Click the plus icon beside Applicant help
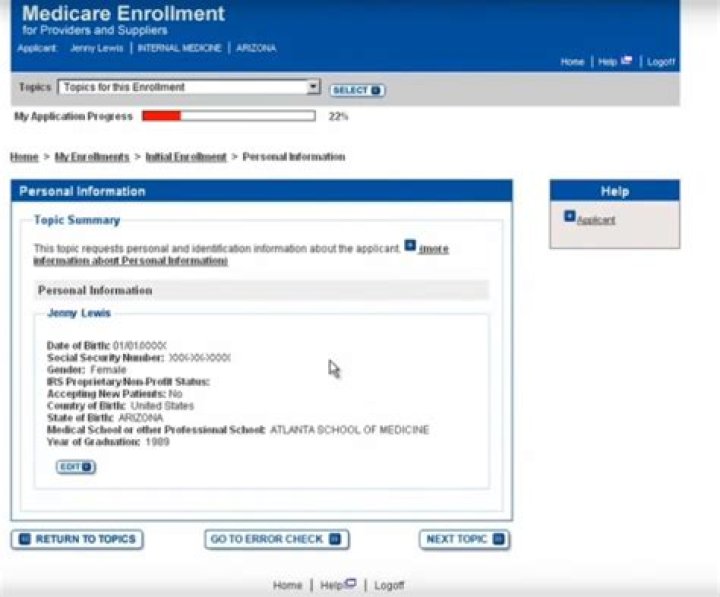The width and height of the screenshot is (720, 597). click(x=569, y=216)
